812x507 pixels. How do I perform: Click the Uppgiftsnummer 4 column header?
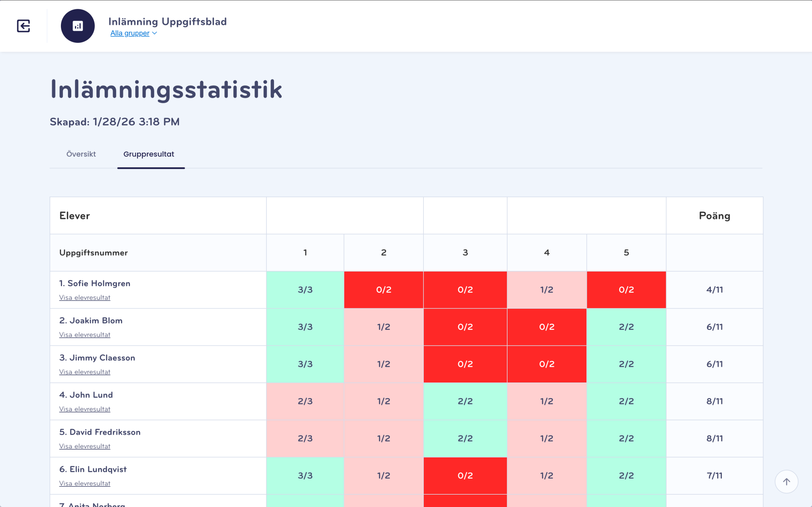click(x=547, y=253)
